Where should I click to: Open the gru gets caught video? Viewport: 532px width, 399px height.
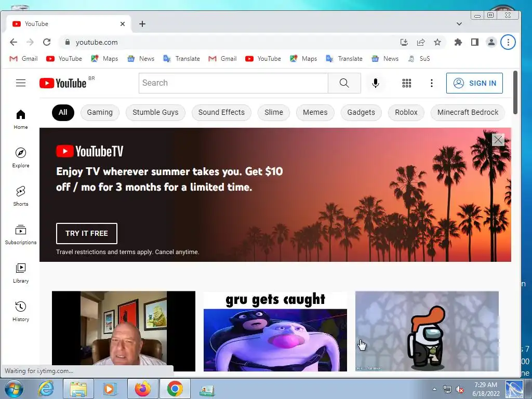click(275, 331)
